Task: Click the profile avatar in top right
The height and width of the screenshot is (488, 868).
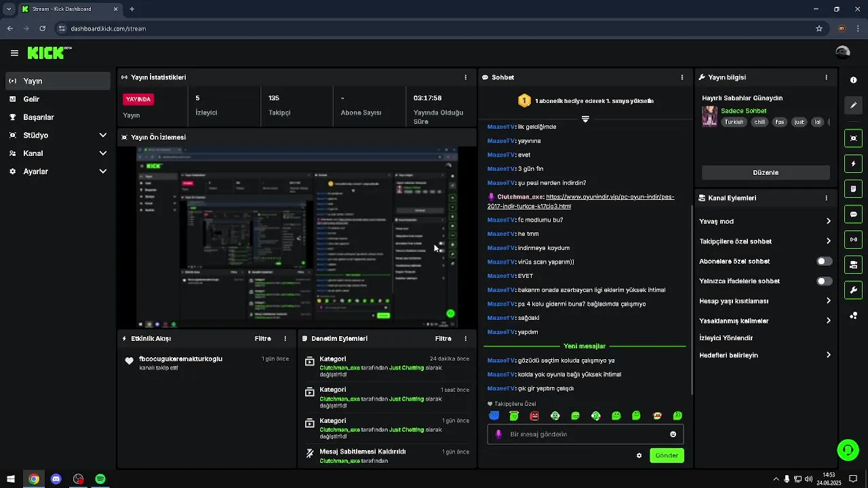Action: tap(843, 53)
